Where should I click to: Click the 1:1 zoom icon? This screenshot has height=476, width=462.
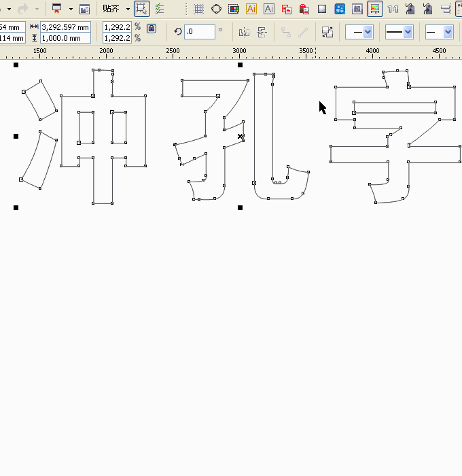(x=393, y=9)
